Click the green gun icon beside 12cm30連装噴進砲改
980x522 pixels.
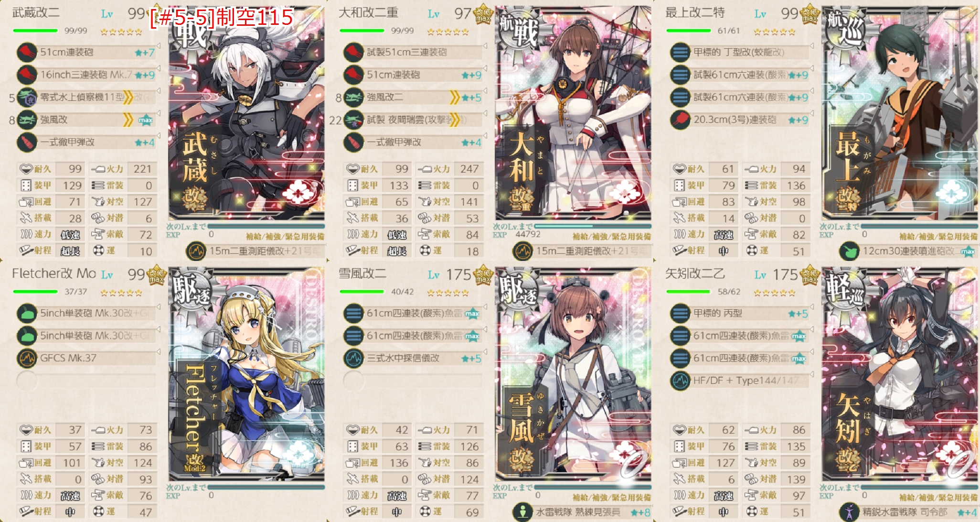coord(849,251)
